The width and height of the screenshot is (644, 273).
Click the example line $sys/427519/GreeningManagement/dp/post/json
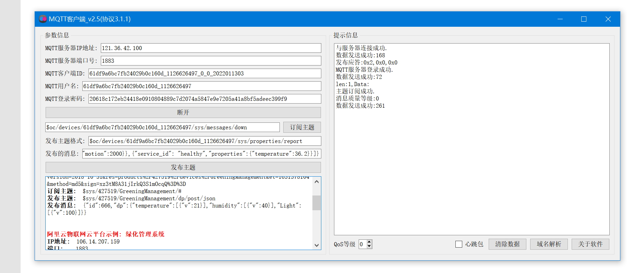pos(149,198)
